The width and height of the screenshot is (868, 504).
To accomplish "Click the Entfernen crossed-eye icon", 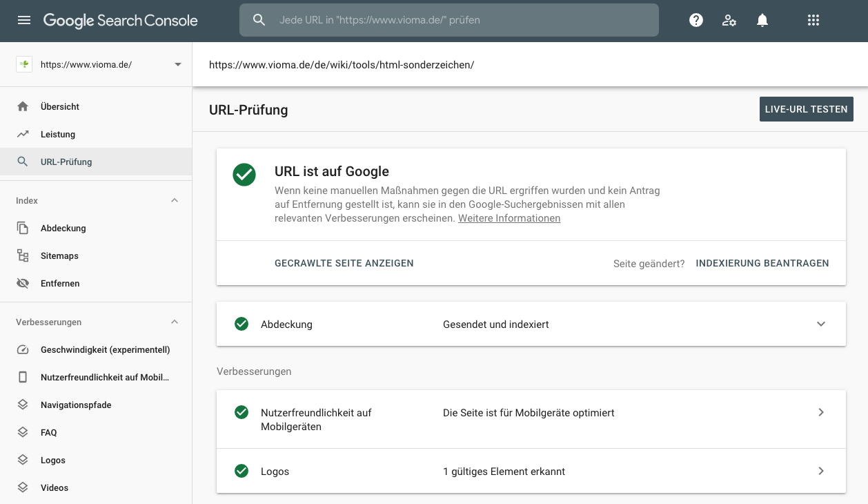I will (23, 283).
